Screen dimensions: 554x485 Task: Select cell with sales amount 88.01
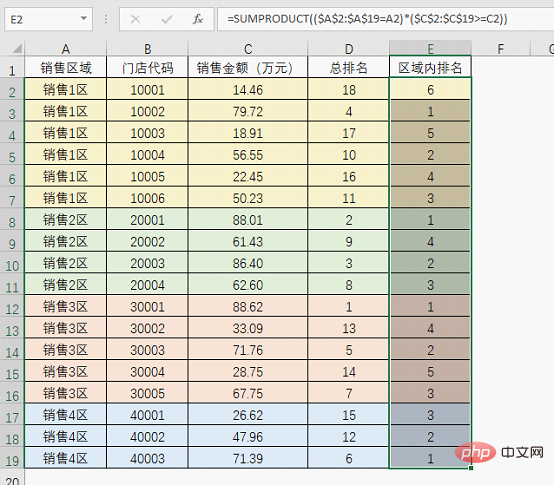pos(248,220)
